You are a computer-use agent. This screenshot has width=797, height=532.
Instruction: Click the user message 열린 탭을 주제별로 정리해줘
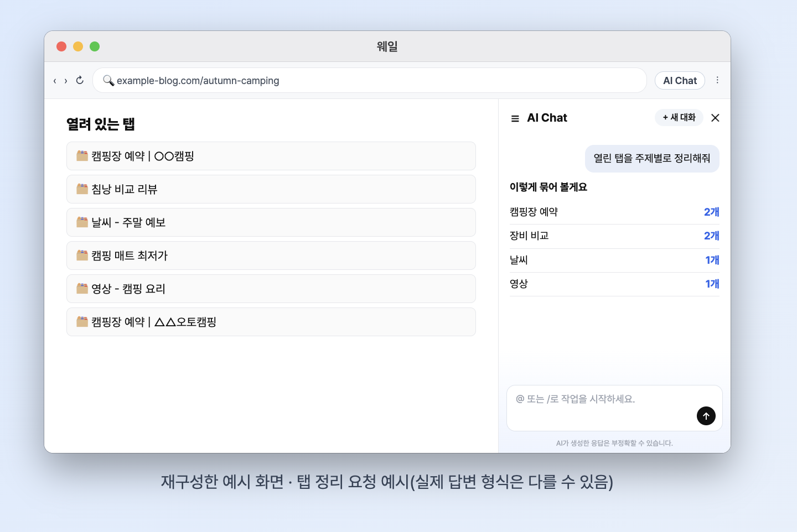point(652,159)
